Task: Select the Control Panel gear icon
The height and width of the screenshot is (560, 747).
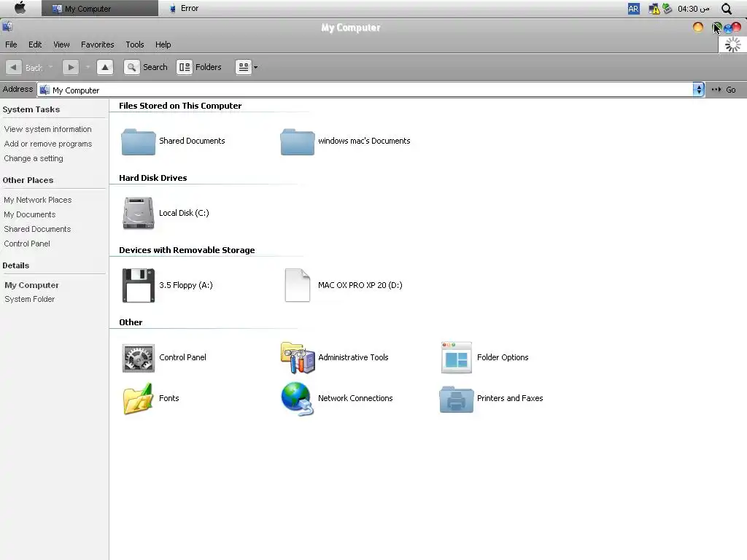Action: (138, 357)
